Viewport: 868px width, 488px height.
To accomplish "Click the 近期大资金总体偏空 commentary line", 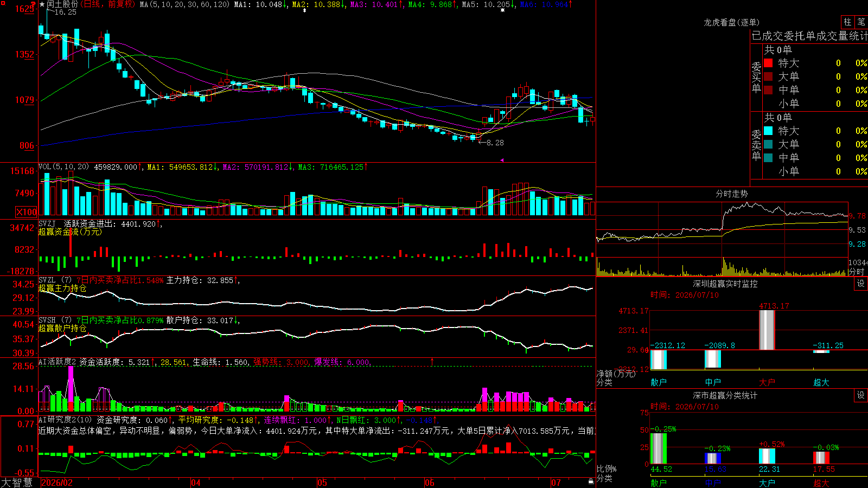I will pyautogui.click(x=317, y=431).
